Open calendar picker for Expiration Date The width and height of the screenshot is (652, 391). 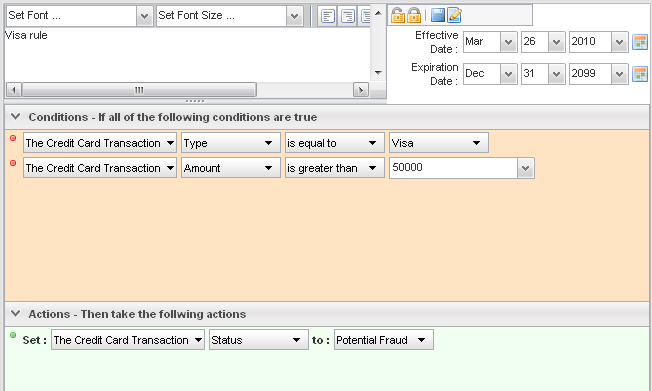click(x=640, y=74)
